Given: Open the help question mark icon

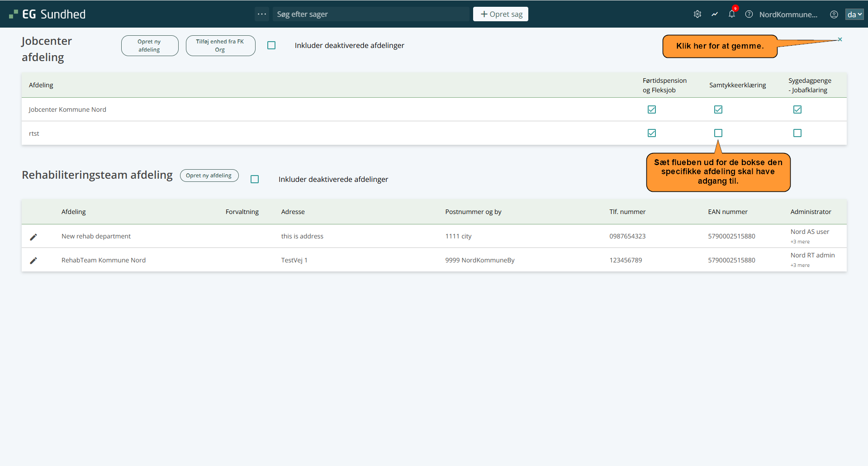Looking at the screenshot, I should click(x=749, y=14).
